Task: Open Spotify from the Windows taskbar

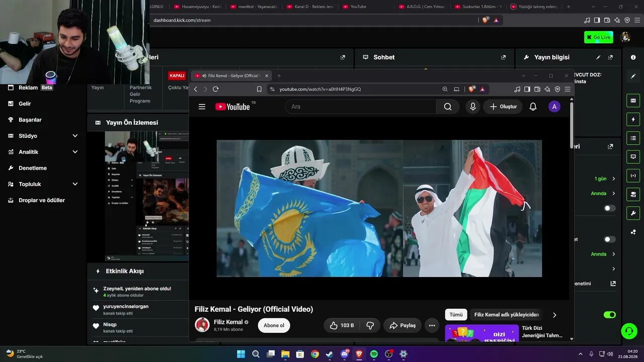Action: point(374,354)
